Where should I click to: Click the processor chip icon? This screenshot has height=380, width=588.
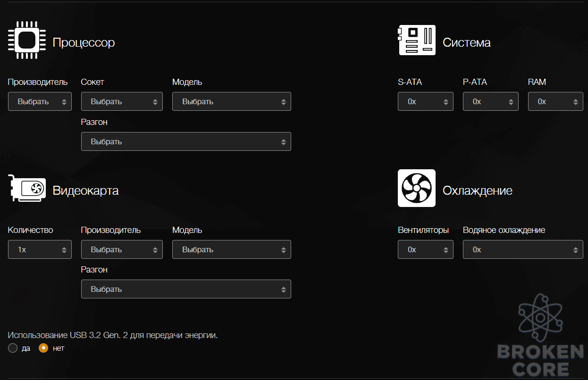click(27, 41)
